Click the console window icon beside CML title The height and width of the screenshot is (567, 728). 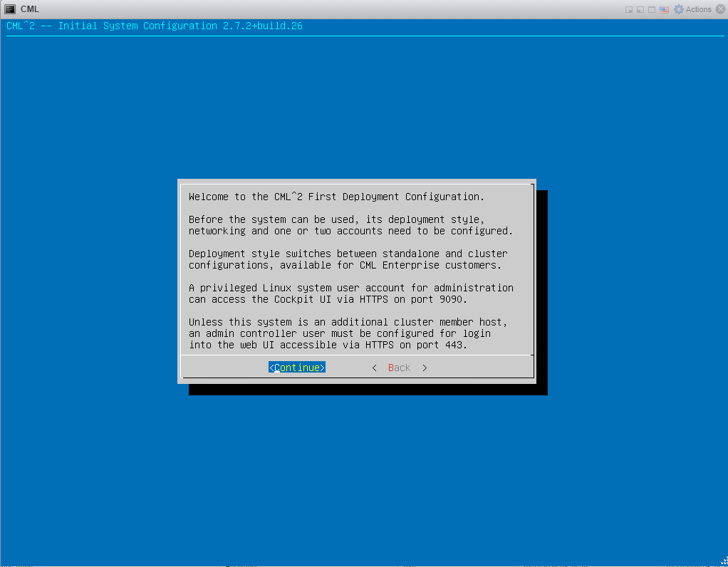10,9
